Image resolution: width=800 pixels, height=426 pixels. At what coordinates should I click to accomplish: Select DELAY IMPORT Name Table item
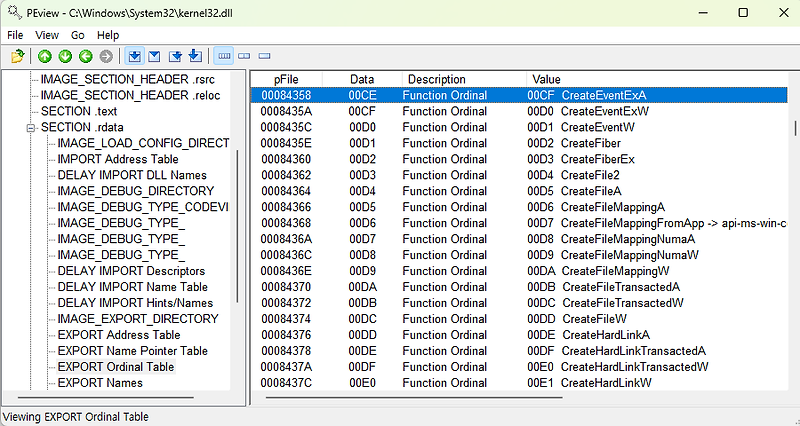click(133, 287)
